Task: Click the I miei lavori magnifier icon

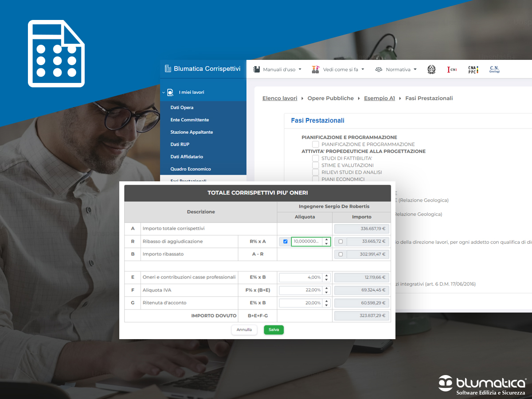Action: (170, 92)
